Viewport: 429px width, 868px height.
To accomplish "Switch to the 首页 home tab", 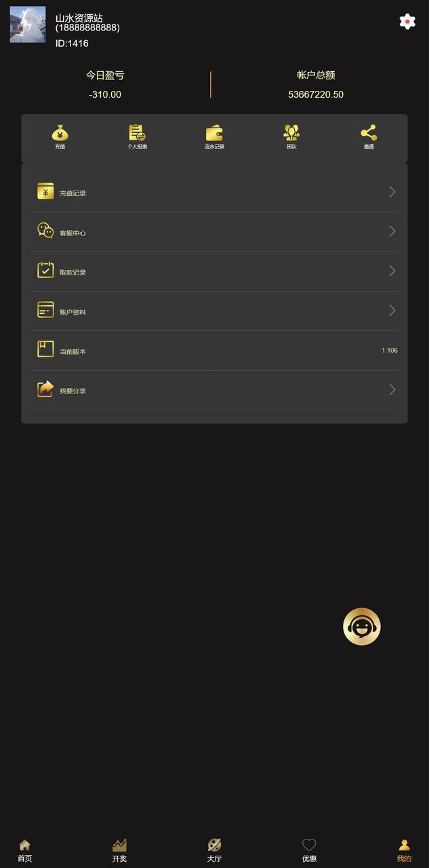I will 24,850.
